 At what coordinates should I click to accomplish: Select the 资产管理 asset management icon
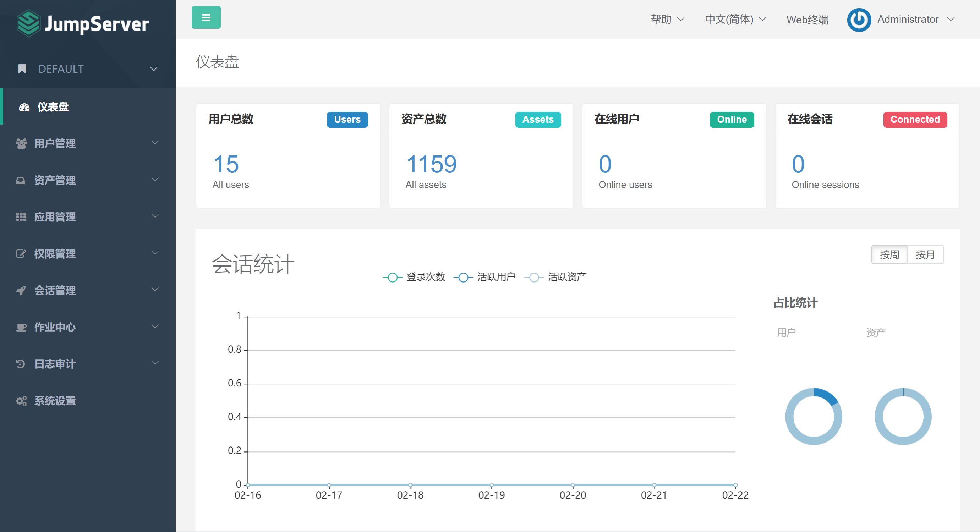pos(21,180)
